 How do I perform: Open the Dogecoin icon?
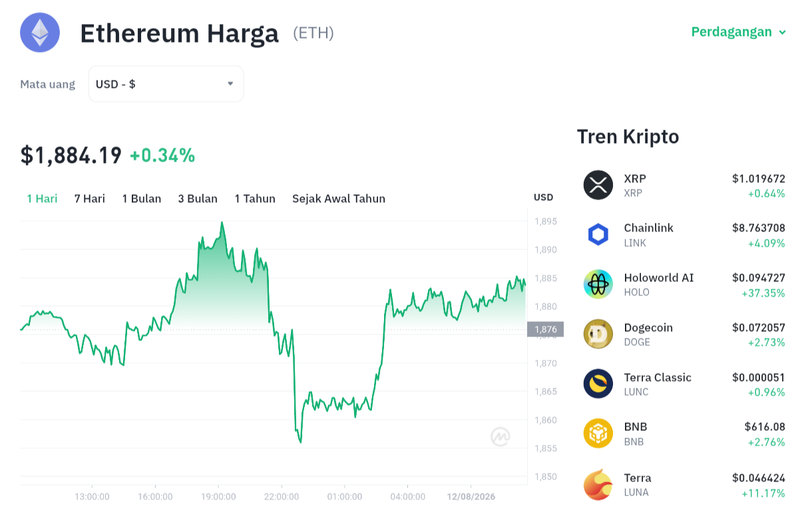[598, 334]
